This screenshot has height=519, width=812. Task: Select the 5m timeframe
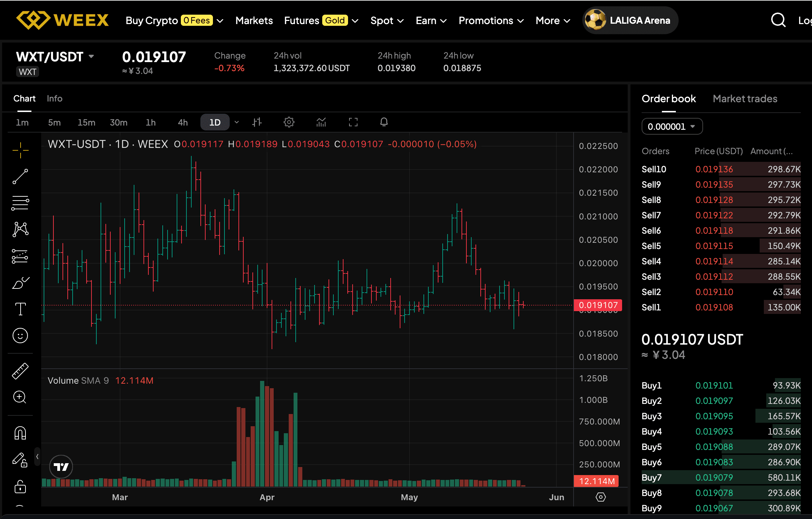(x=54, y=122)
